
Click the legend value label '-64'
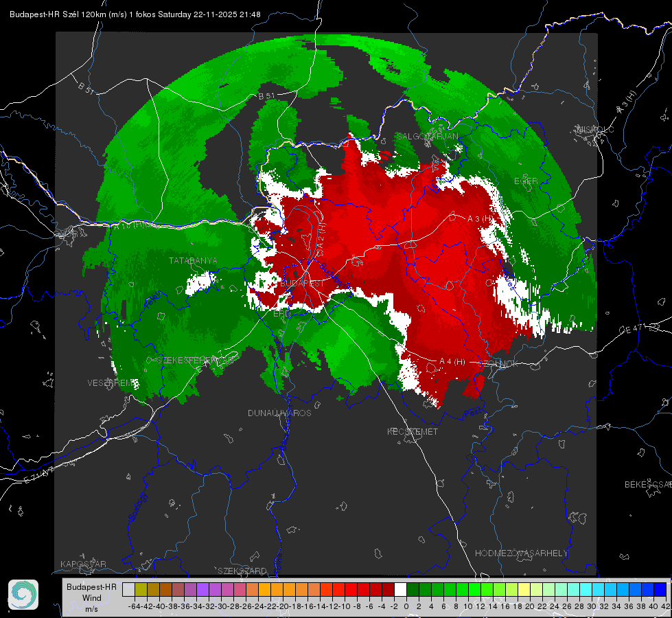click(134, 606)
